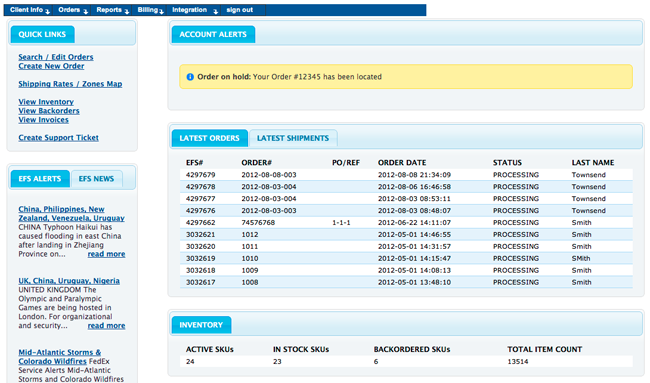Image resolution: width=650 pixels, height=383 pixels.
Task: Click read more under the Olympic Games alert
Action: point(106,326)
